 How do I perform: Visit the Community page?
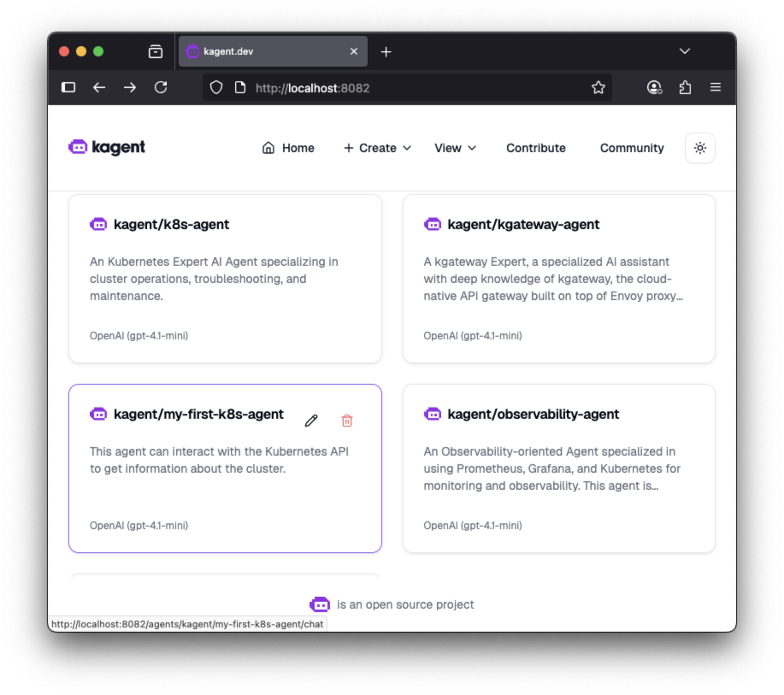click(631, 148)
